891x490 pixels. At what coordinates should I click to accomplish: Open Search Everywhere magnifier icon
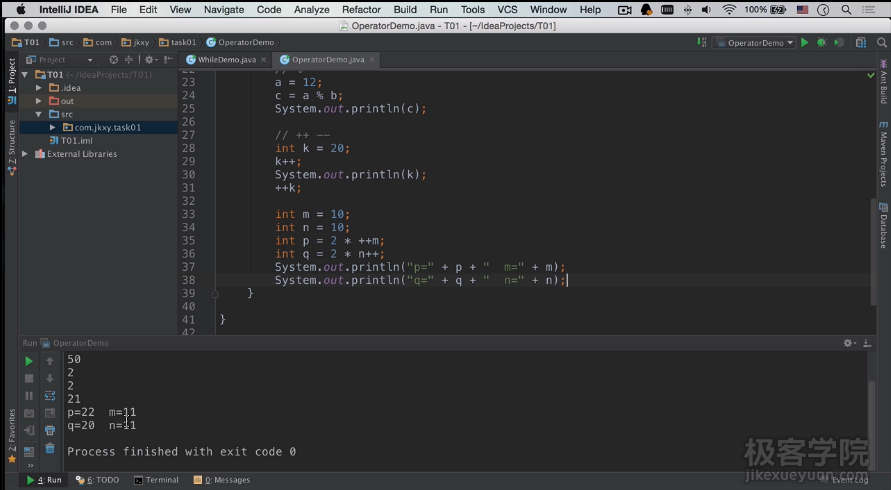click(x=880, y=43)
